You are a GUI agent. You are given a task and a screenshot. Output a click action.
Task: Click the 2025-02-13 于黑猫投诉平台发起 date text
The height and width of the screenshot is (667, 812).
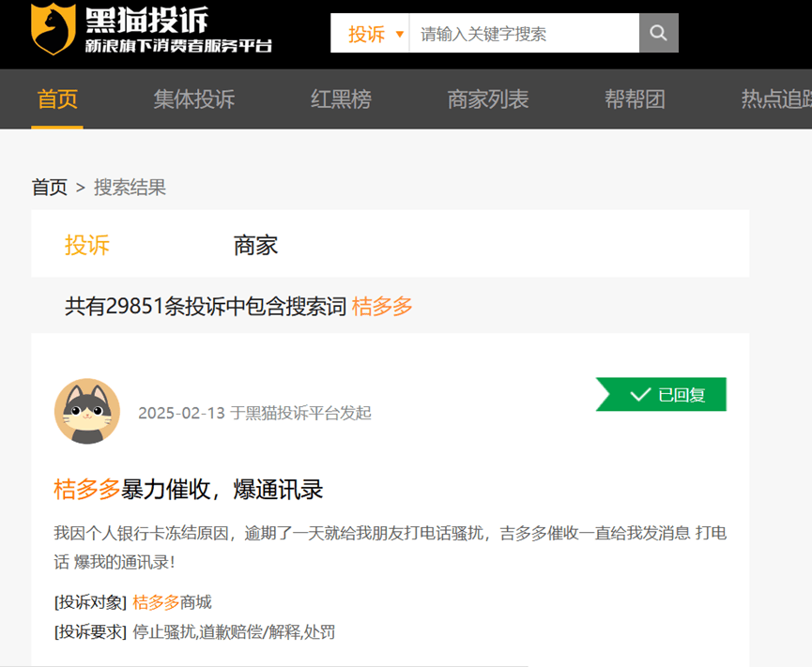pyautogui.click(x=254, y=413)
